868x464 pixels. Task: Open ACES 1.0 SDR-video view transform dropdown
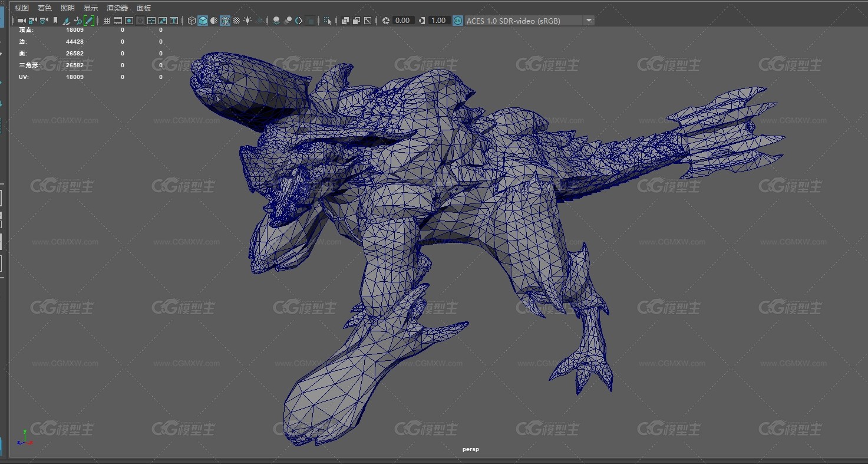point(529,21)
